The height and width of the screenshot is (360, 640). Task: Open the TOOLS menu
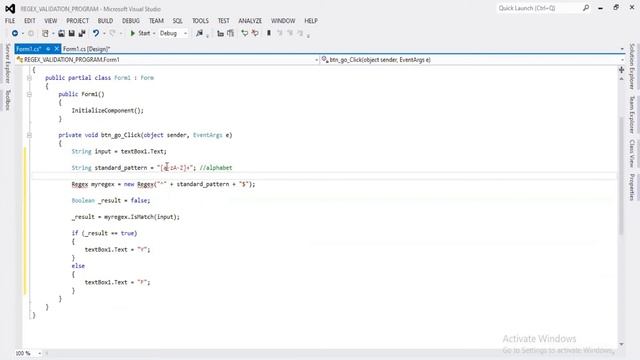200,20
